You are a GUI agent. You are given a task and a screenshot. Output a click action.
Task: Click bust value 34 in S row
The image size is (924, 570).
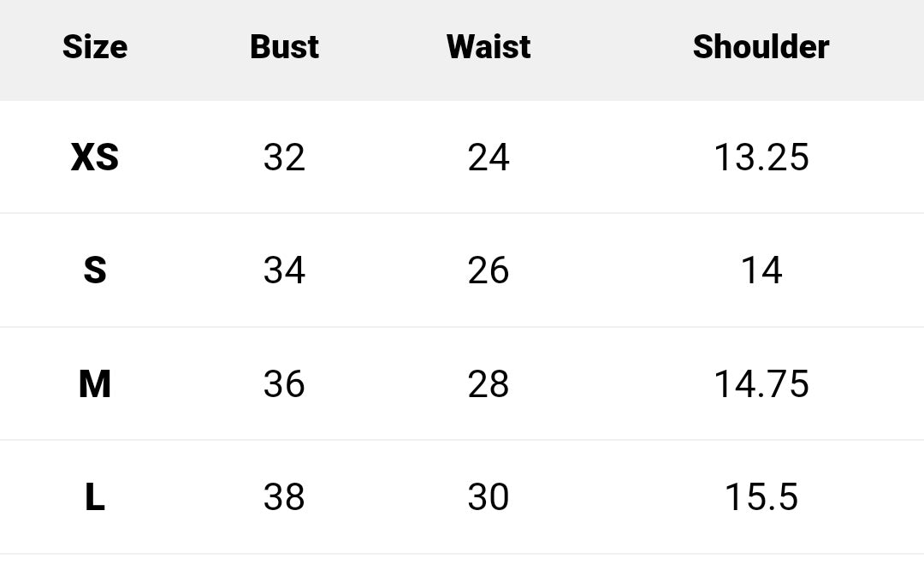[284, 270]
